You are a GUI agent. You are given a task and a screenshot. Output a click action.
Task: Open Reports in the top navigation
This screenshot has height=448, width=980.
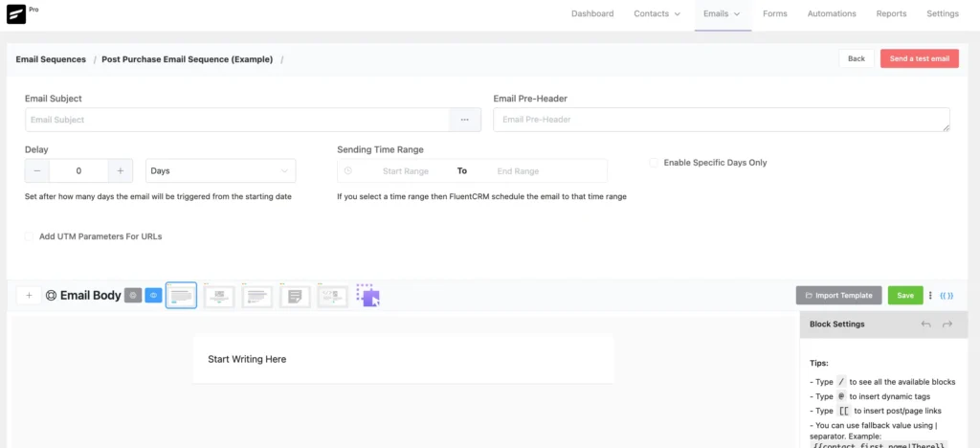coord(891,13)
